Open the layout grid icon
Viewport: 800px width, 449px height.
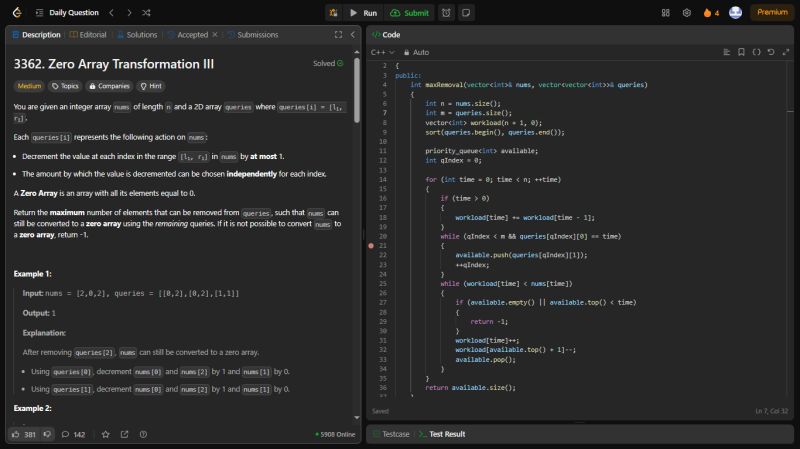666,13
